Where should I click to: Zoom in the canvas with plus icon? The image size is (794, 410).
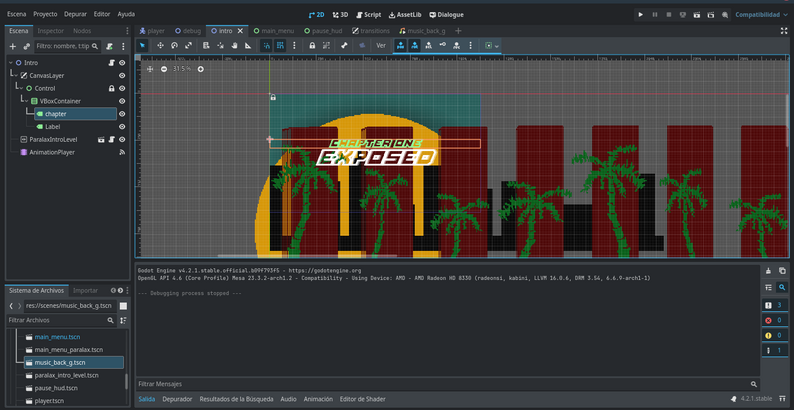click(201, 69)
